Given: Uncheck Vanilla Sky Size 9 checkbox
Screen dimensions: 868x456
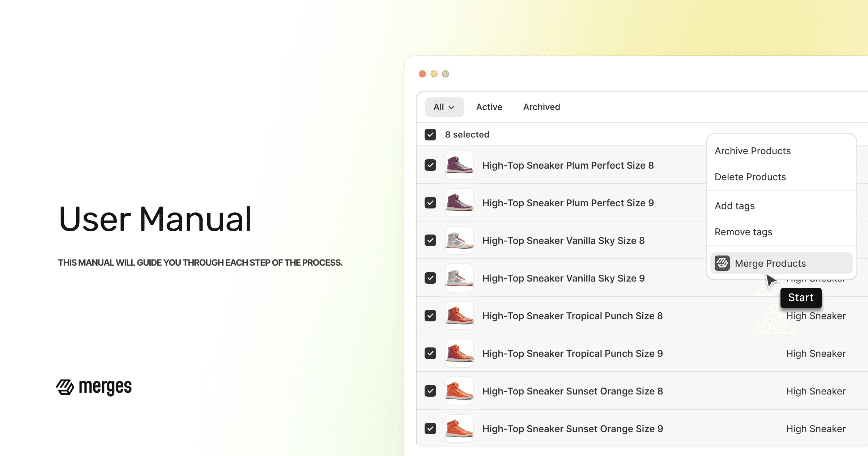Looking at the screenshot, I should coord(430,278).
